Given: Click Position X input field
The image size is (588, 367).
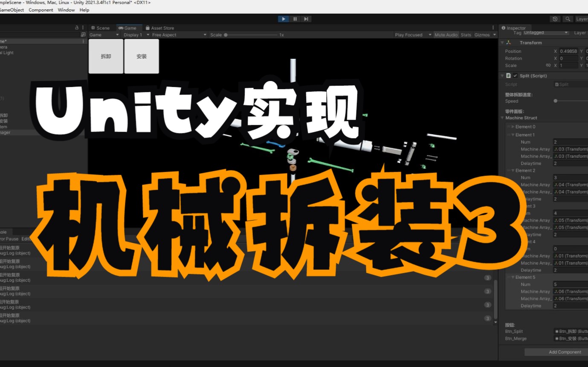Looking at the screenshot, I should [569, 51].
